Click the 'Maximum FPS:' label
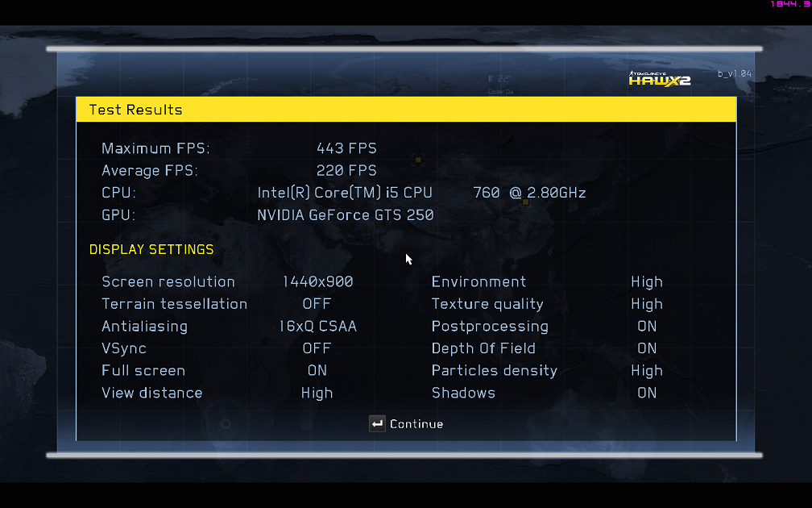Screen dimensions: 812x508 click(156, 148)
